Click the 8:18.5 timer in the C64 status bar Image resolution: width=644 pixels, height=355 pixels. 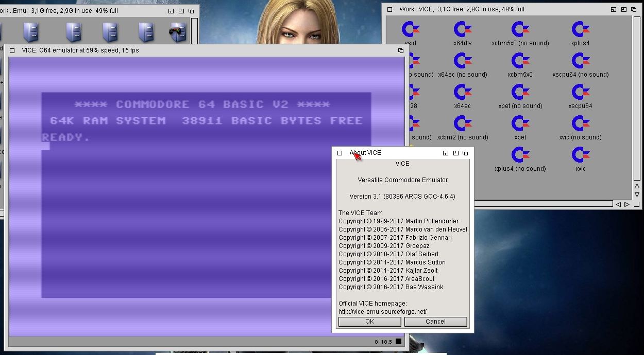click(383, 342)
